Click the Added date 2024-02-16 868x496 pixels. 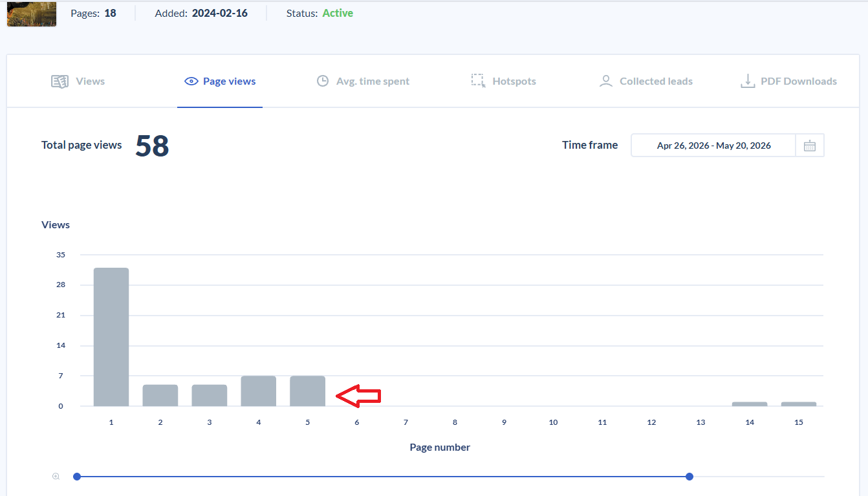coord(220,13)
